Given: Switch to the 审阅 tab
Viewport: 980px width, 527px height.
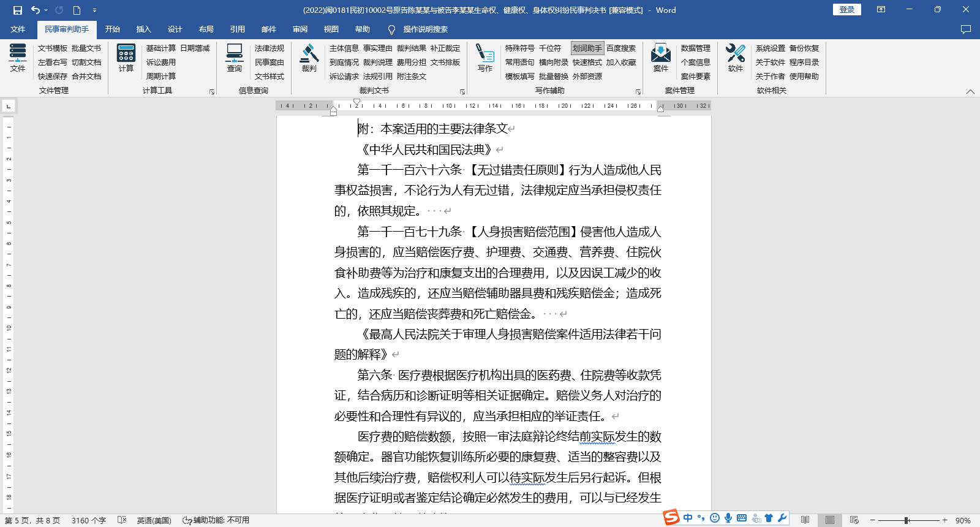Looking at the screenshot, I should [x=300, y=29].
